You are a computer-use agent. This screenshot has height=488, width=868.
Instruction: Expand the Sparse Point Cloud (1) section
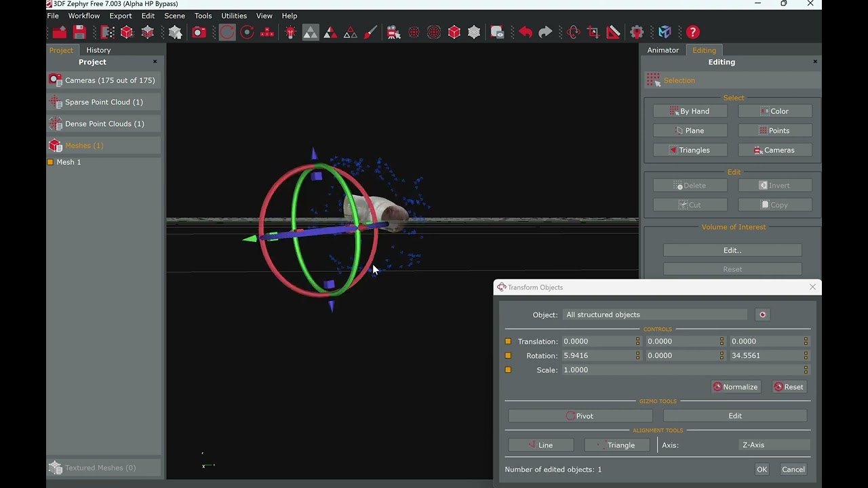click(x=104, y=102)
